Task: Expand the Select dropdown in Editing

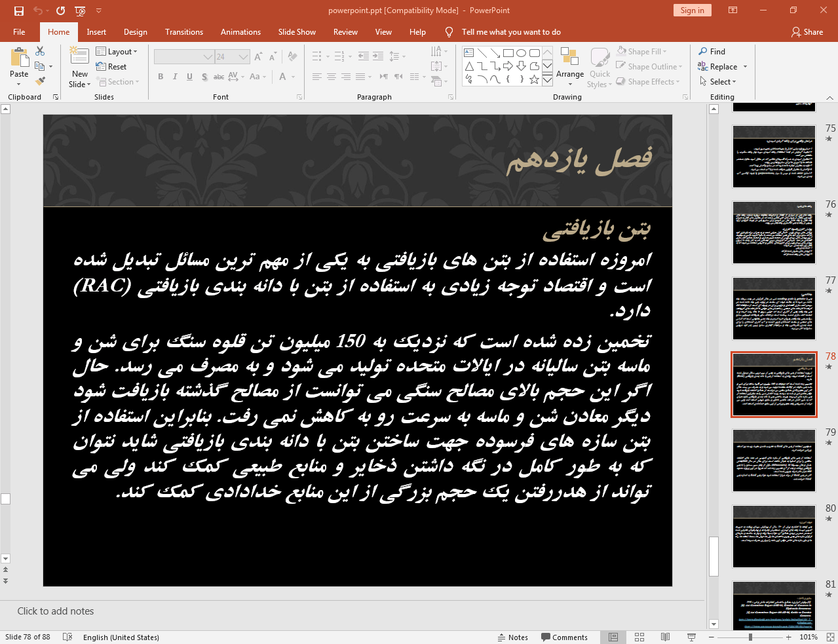Action: 718,82
